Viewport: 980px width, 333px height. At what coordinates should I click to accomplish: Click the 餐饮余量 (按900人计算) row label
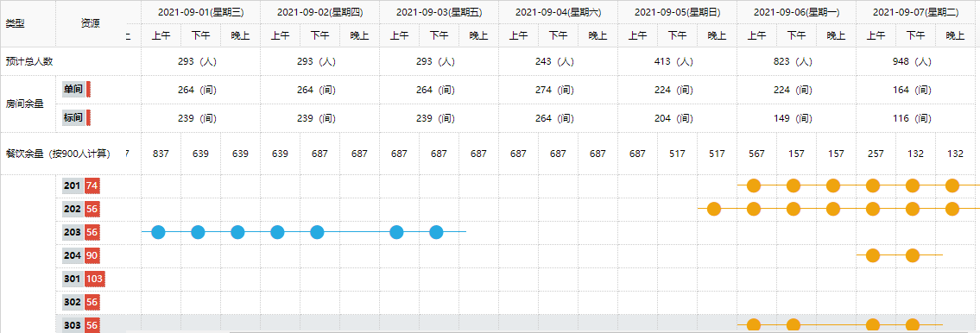pyautogui.click(x=58, y=154)
